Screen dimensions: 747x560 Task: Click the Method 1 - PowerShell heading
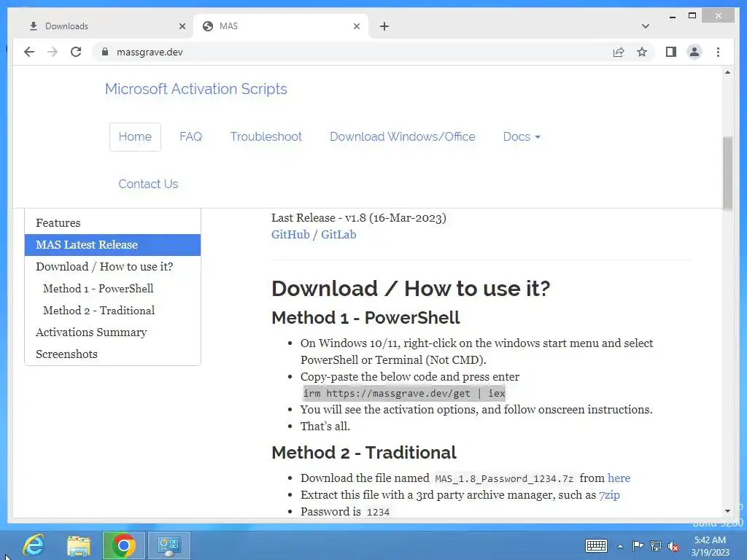point(365,318)
